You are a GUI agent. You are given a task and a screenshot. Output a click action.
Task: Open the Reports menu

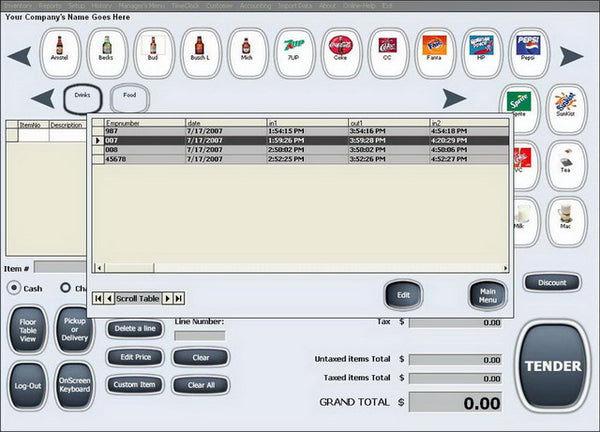click(x=50, y=6)
